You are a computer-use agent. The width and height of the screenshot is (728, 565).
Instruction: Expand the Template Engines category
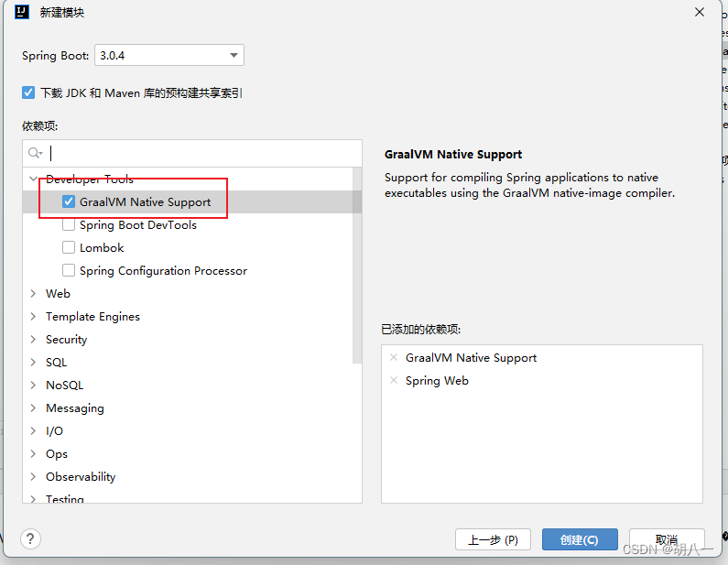tap(34, 316)
